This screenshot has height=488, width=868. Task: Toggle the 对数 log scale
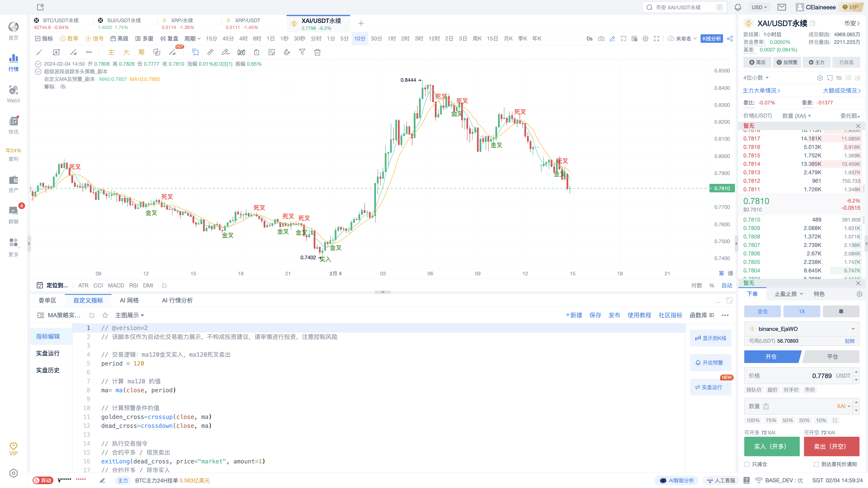pos(697,286)
